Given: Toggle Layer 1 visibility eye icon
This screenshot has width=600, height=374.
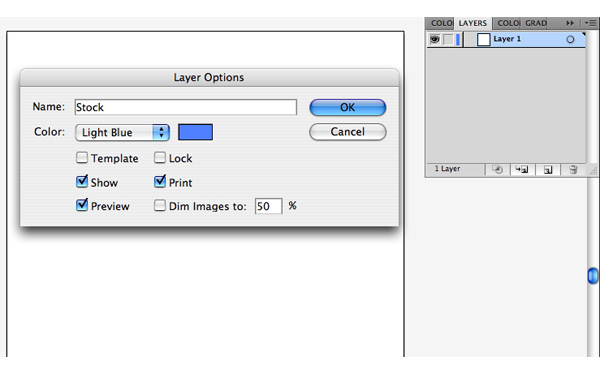Looking at the screenshot, I should tap(434, 39).
